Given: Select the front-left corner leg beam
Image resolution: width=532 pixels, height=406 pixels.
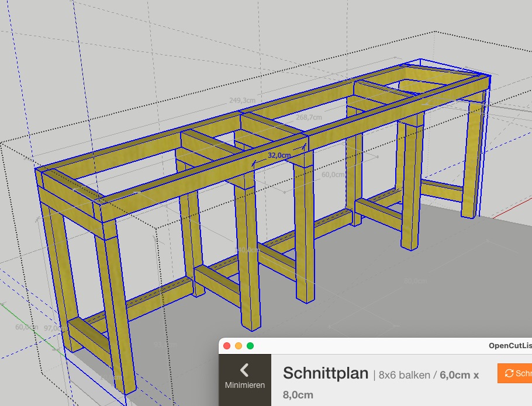Looking at the screenshot, I should click(x=120, y=304).
